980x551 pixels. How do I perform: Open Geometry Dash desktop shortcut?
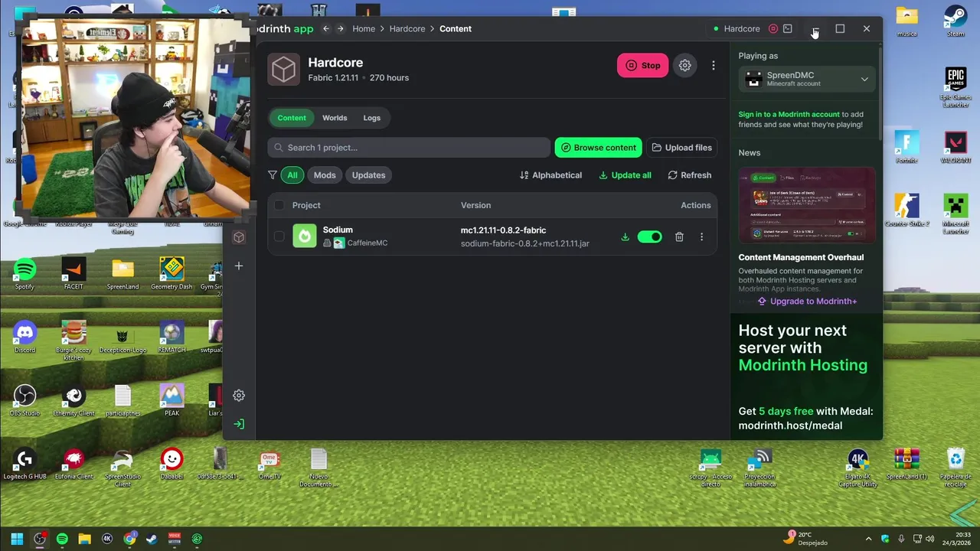click(x=171, y=274)
